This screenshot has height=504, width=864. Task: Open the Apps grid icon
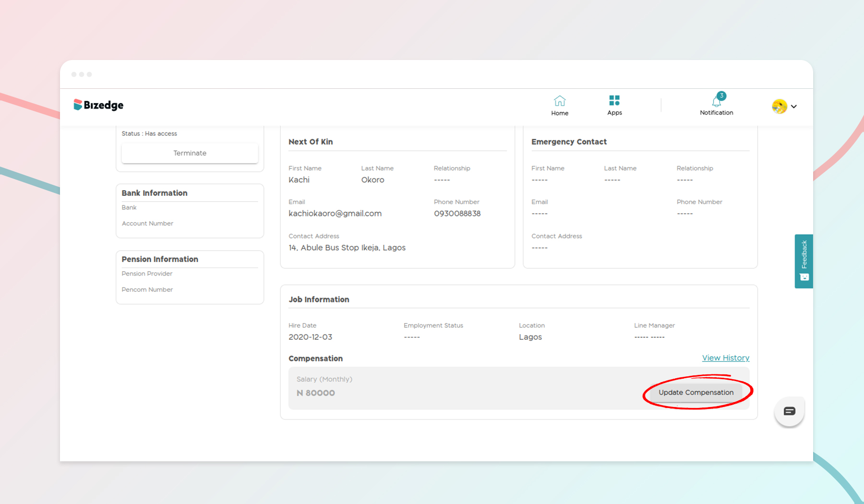(x=614, y=100)
